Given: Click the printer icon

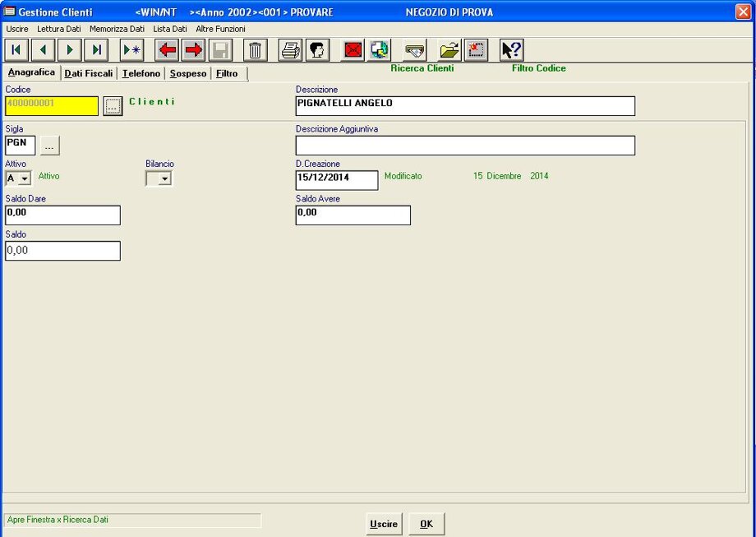Looking at the screenshot, I should 291,50.
